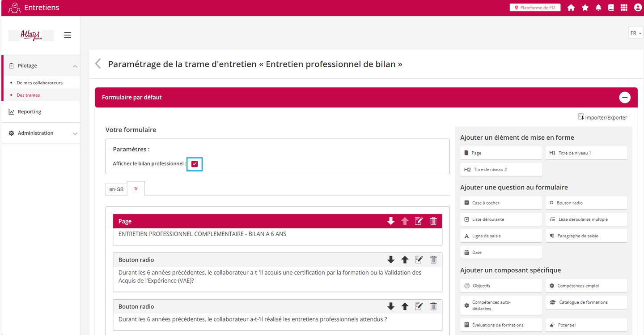Screen dimensions: 644x335
Task: Add a Case à cocher question
Action: pyautogui.click(x=501, y=203)
